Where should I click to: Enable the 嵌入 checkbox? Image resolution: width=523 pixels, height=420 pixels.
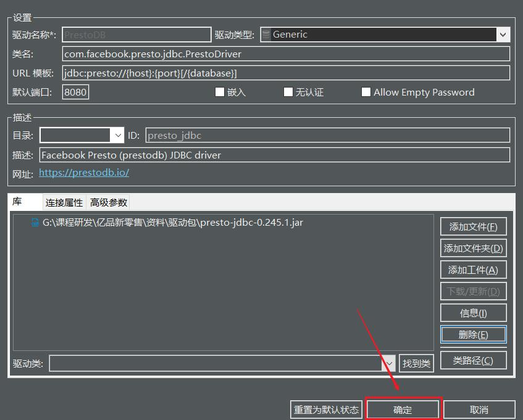[x=220, y=92]
